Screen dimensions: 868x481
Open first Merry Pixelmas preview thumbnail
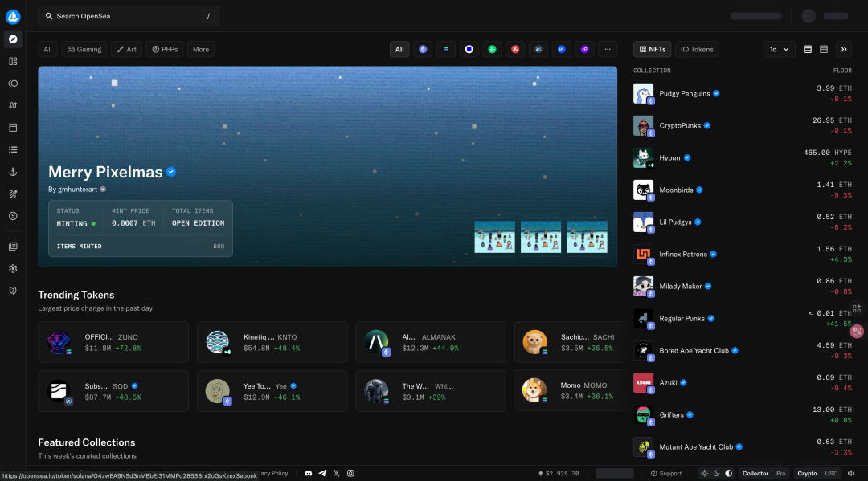(494, 237)
